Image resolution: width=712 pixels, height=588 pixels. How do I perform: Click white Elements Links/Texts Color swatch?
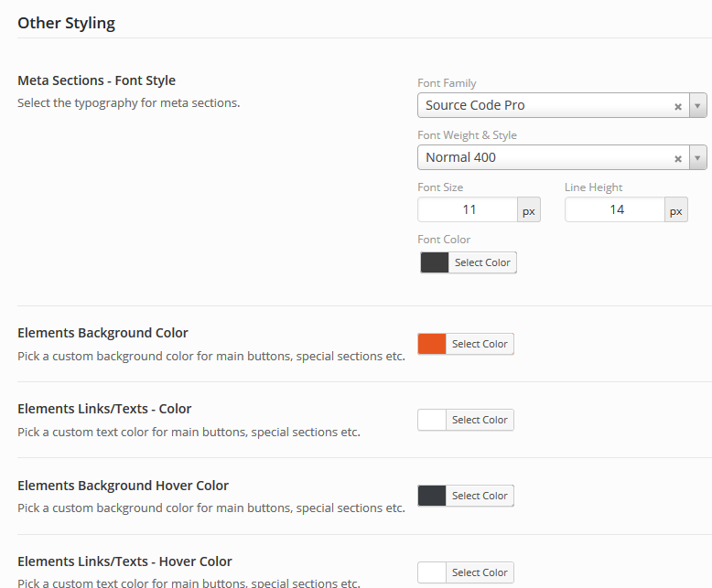(432, 420)
